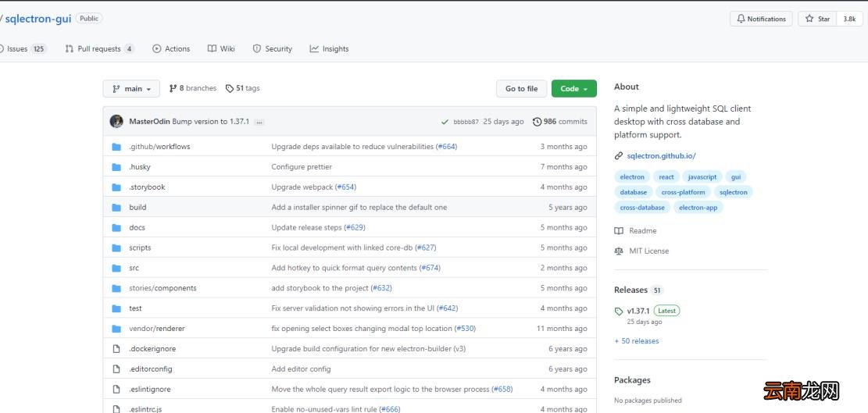The width and height of the screenshot is (868, 413).
Task: Select the database topic tag
Action: point(634,192)
